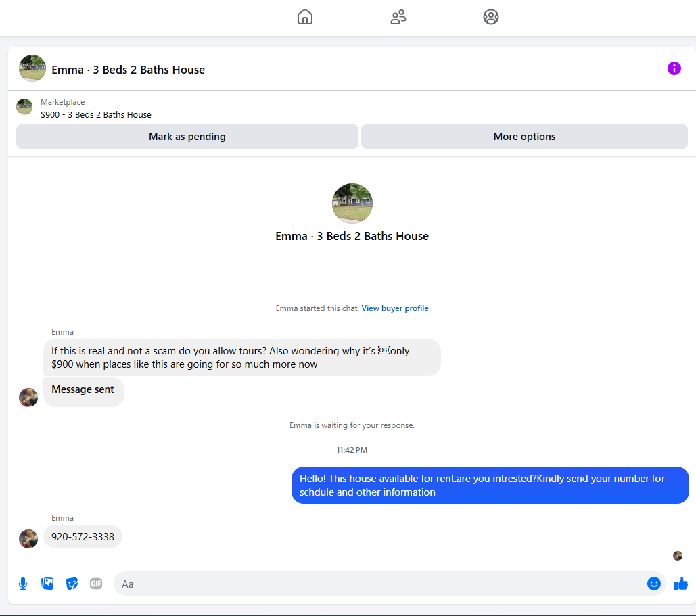Click 'Emma is waiting for your response.' text
Image resolution: width=696 pixels, height=616 pixels.
coord(352,425)
